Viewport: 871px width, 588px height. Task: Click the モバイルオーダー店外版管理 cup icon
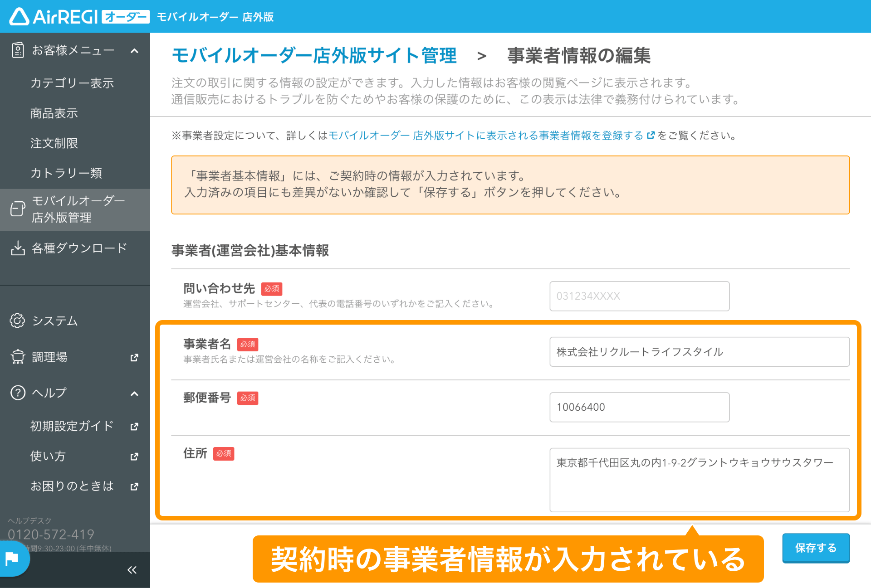click(x=18, y=209)
